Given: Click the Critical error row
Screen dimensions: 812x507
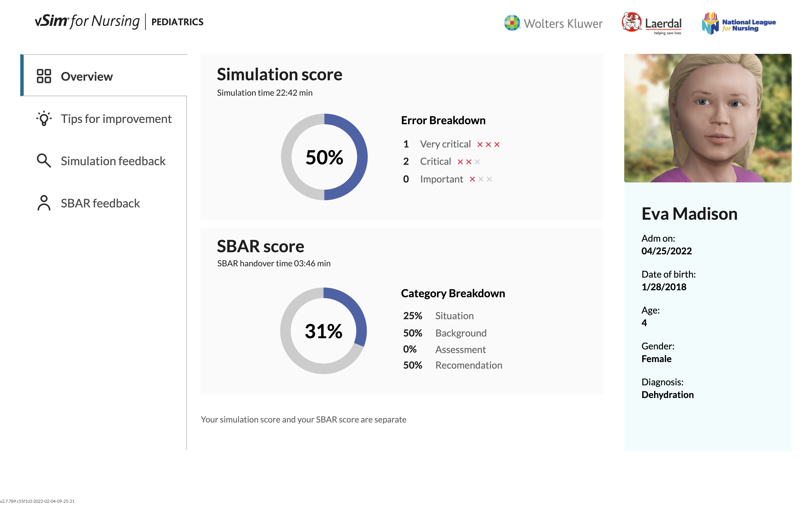Looking at the screenshot, I should [x=435, y=162].
